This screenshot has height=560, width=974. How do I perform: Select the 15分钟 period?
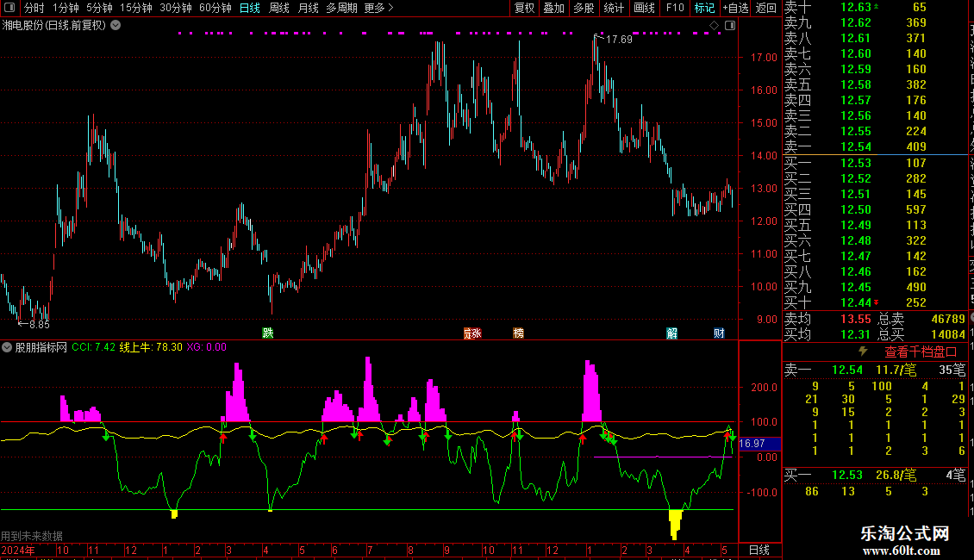[136, 8]
